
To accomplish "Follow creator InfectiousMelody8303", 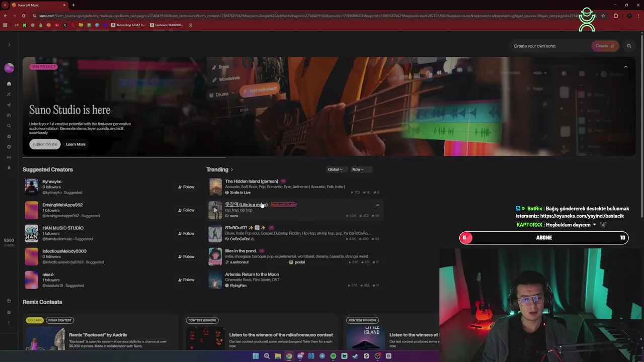I will coord(186,256).
